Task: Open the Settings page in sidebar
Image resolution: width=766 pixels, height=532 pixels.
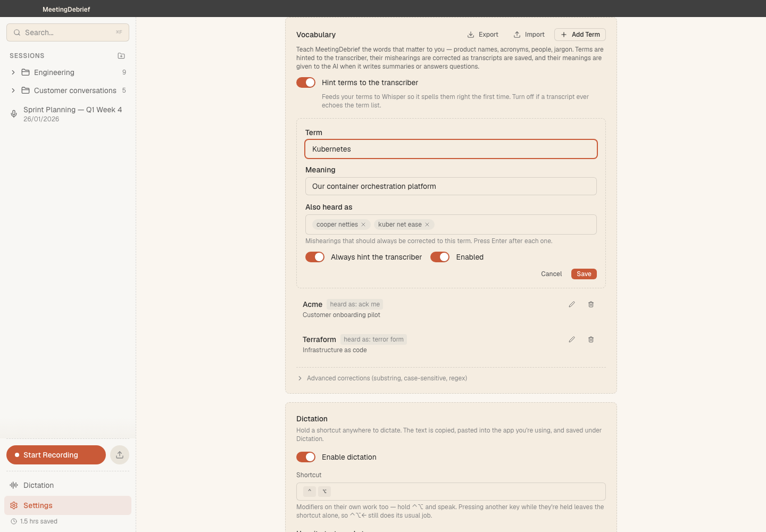Action: (68, 505)
